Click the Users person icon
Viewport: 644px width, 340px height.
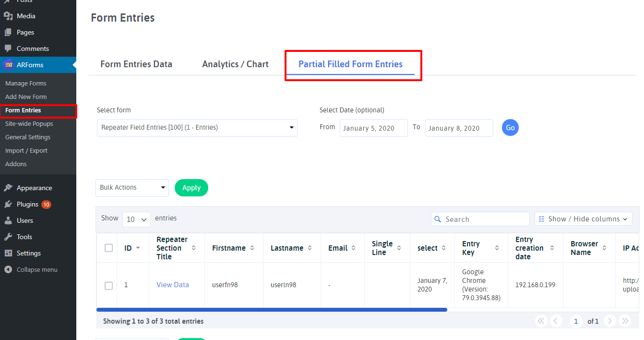(8, 220)
